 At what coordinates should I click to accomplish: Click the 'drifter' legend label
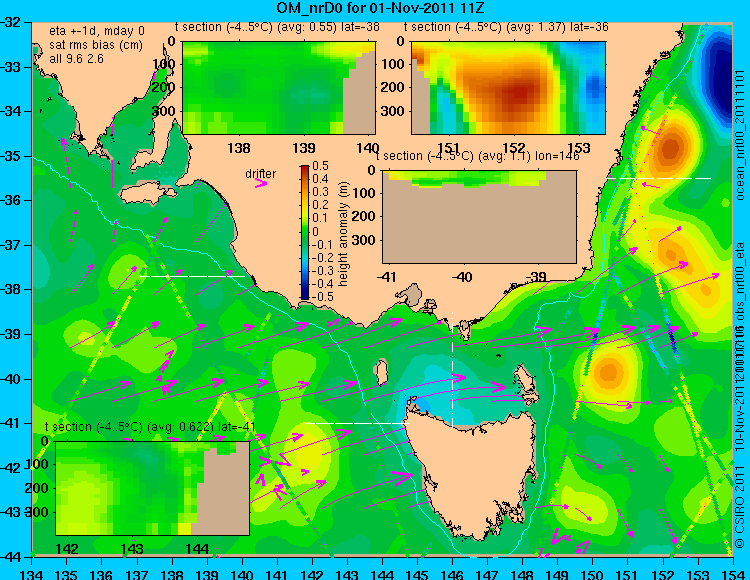[261, 174]
